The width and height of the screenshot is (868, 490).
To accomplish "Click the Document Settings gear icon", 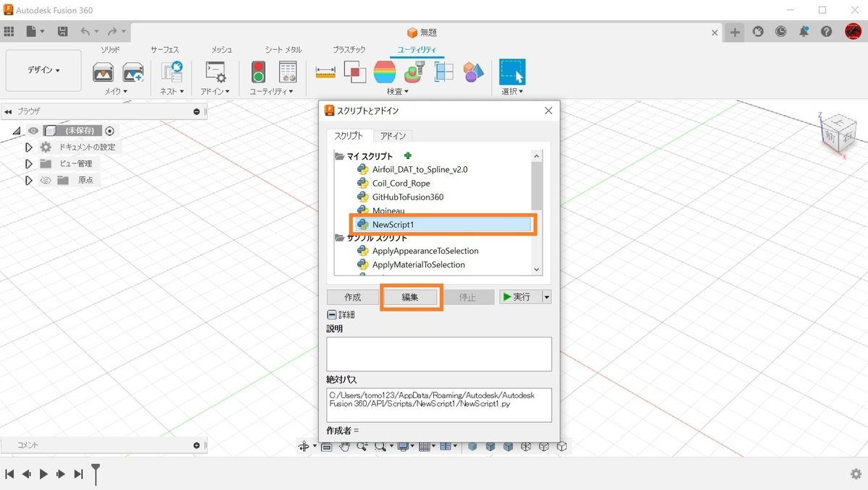I will click(x=46, y=147).
